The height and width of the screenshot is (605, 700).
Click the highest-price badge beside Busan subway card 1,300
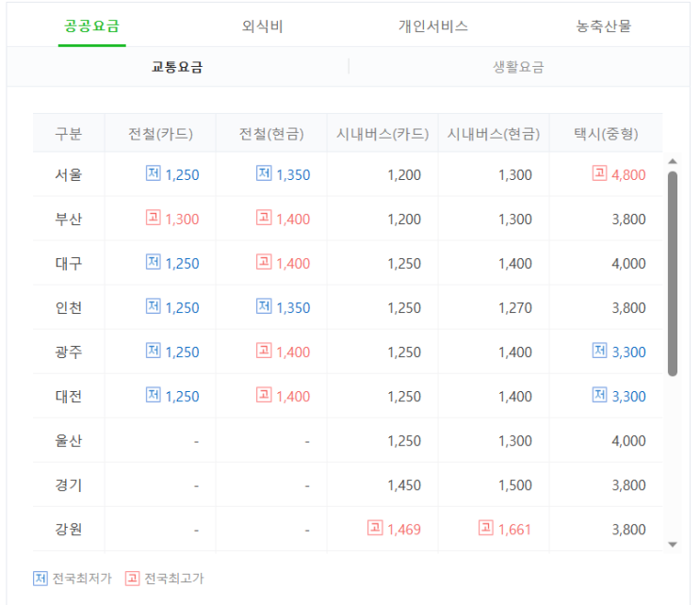pos(154,218)
